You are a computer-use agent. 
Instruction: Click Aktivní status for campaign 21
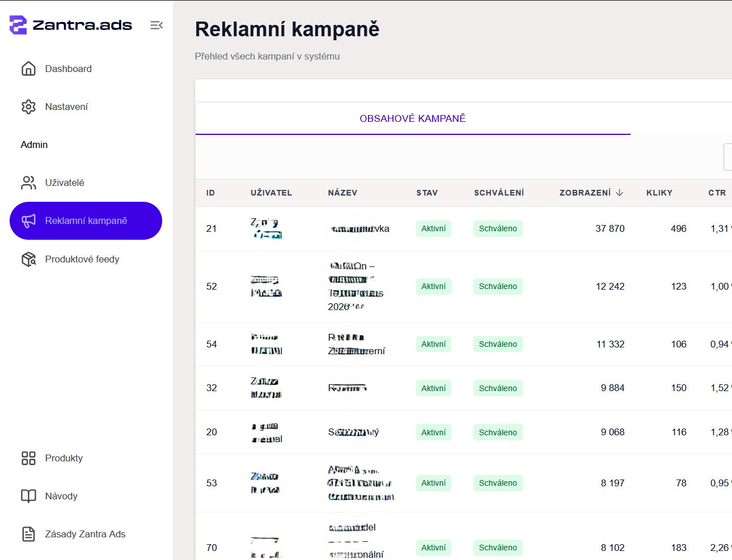pyautogui.click(x=434, y=228)
